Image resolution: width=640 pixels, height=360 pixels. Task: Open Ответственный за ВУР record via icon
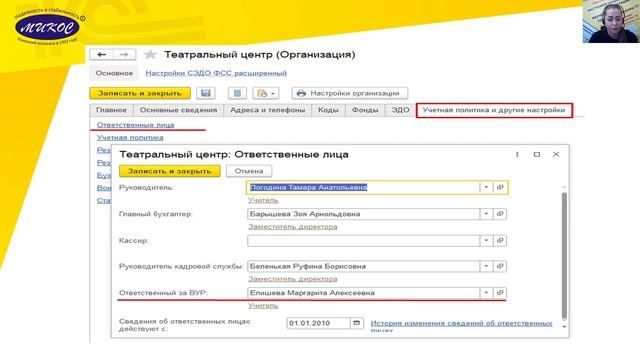pos(500,293)
